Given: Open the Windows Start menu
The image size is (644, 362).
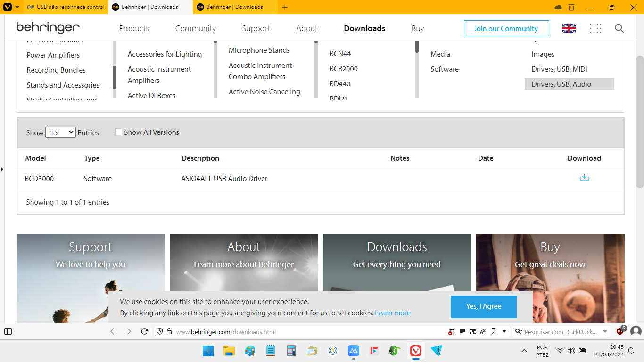Looking at the screenshot, I should [208, 351].
